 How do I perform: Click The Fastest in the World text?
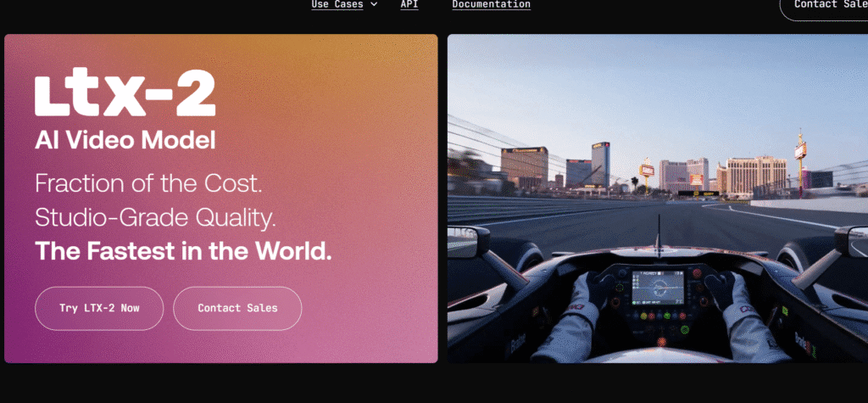(183, 251)
